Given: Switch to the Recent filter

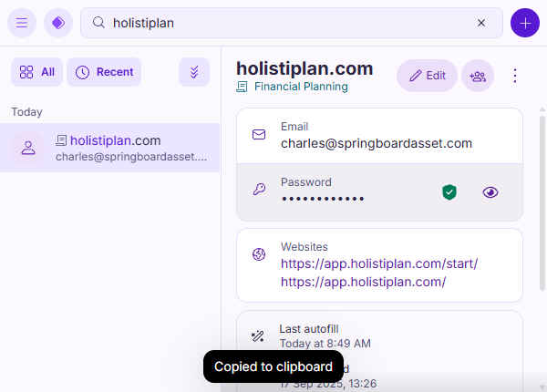Looking at the screenshot, I should pyautogui.click(x=104, y=72).
